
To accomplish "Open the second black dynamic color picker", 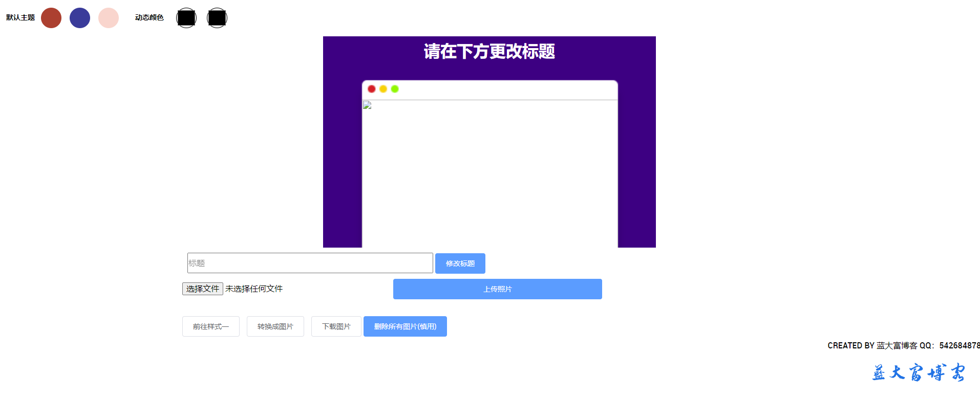I will (x=217, y=18).
